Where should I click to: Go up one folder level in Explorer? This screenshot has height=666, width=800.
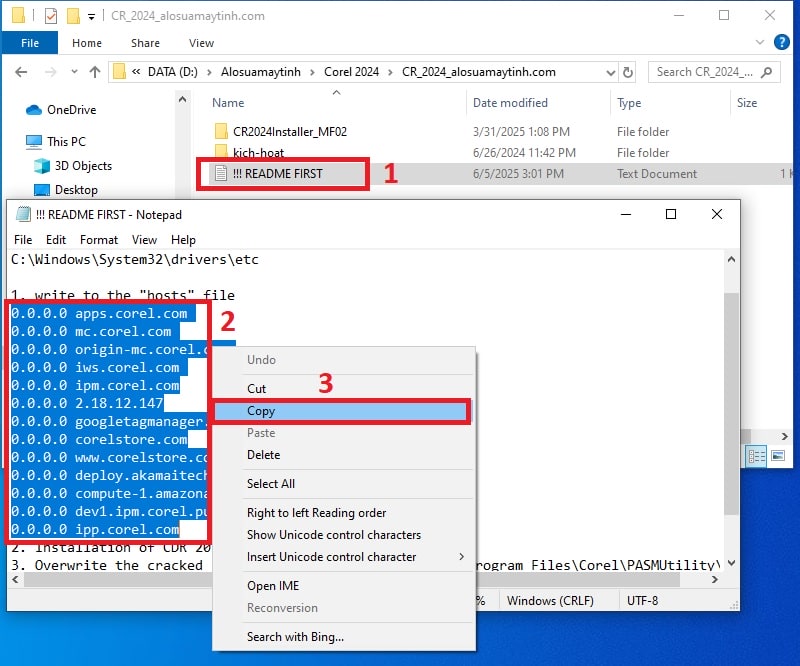coord(95,72)
